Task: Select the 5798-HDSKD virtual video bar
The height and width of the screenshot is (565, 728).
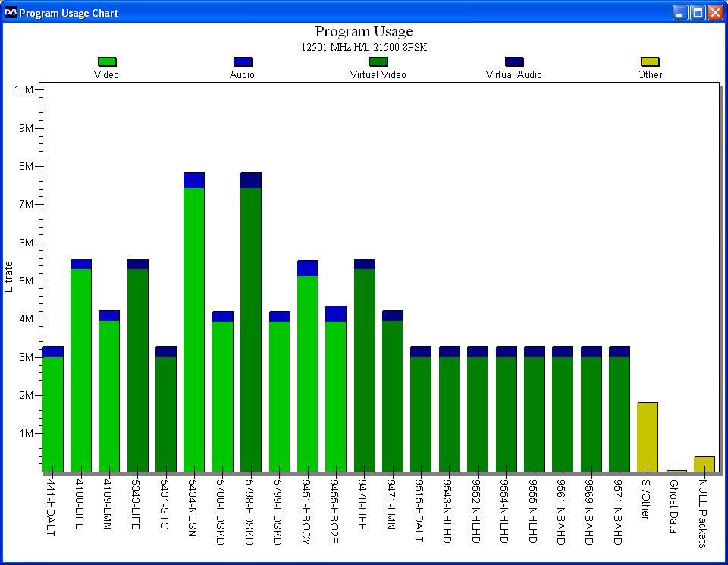Action: pyautogui.click(x=251, y=330)
